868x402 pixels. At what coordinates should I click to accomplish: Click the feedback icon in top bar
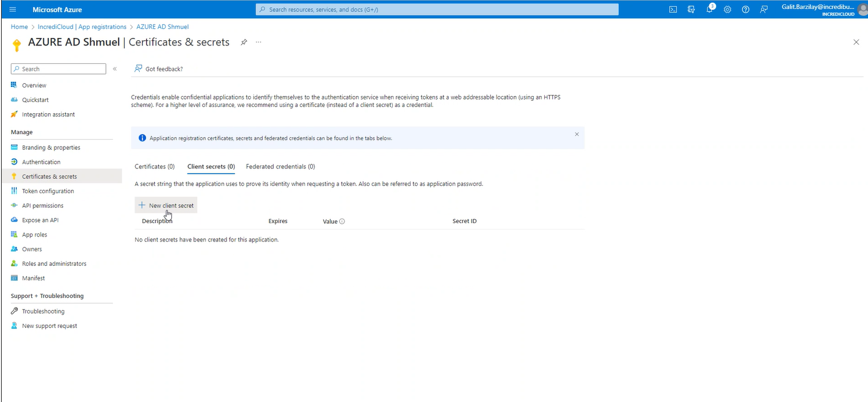pyautogui.click(x=763, y=10)
